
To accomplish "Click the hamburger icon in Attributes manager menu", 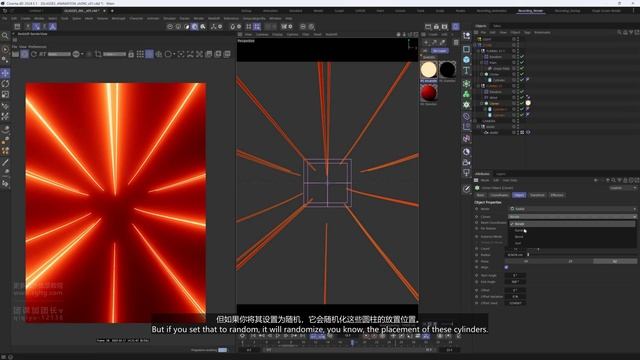I will (476, 180).
